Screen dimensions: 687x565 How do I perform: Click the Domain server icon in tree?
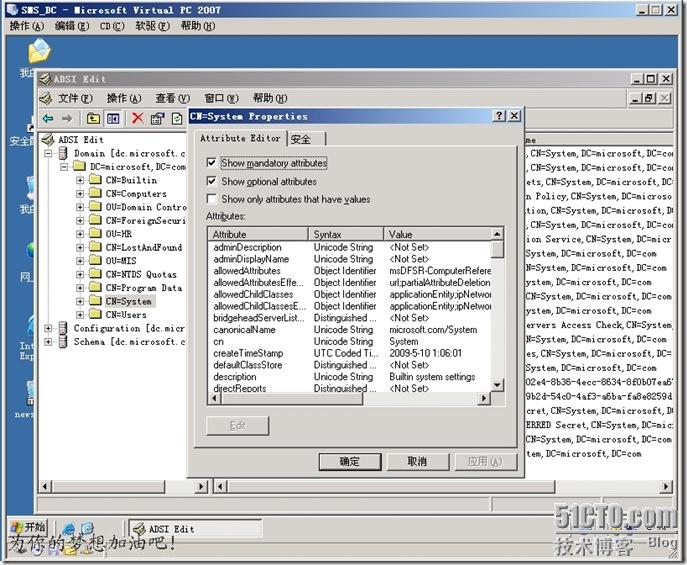(63, 153)
